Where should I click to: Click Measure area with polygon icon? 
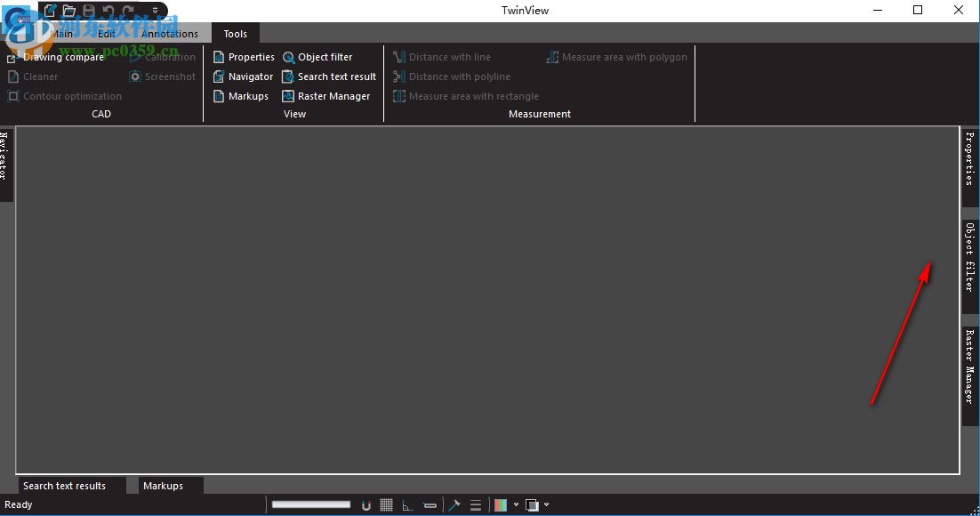click(552, 57)
